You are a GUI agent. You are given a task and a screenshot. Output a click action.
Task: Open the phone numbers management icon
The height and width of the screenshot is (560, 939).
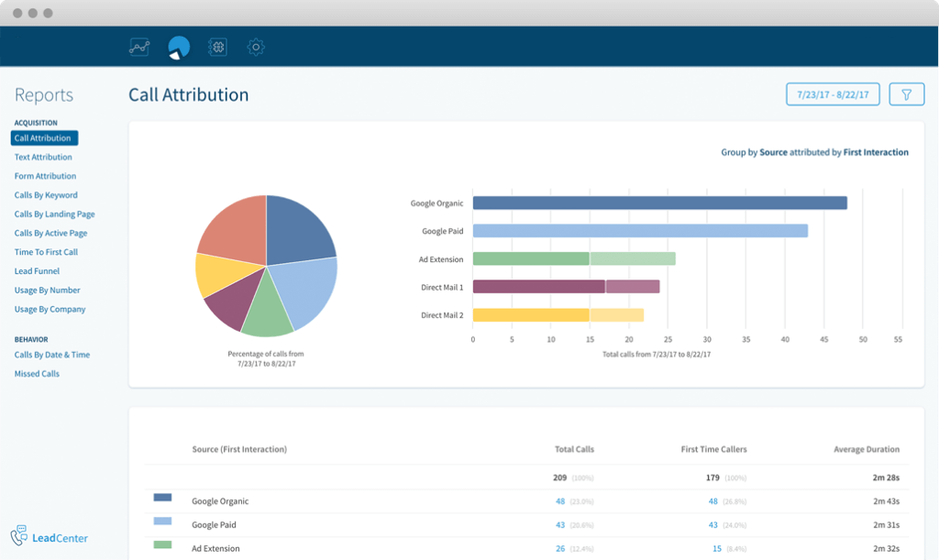[217, 47]
